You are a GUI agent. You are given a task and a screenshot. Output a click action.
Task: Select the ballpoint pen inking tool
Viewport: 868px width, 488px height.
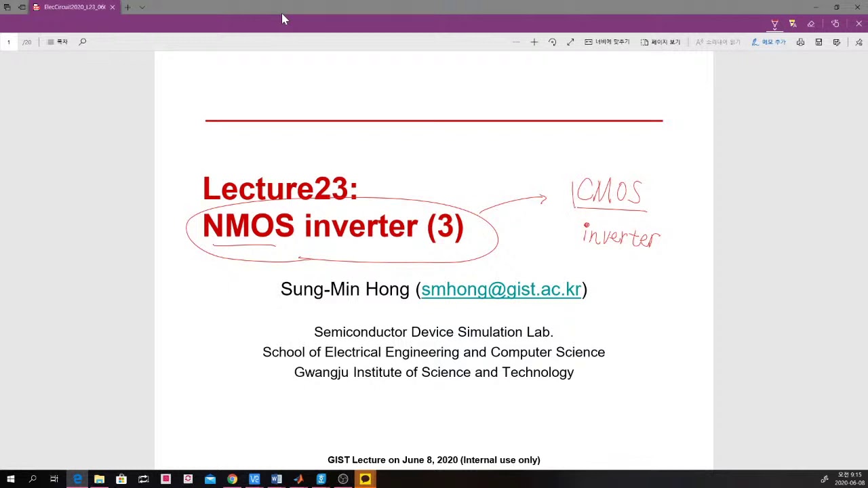[x=774, y=24]
